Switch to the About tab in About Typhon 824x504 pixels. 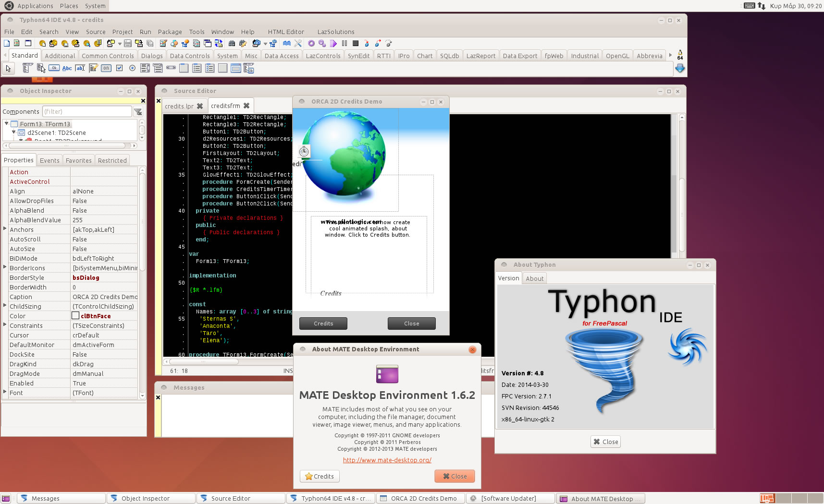(535, 278)
